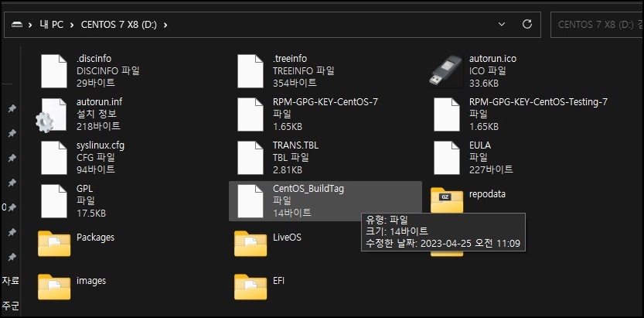Select the images folder icon
Viewport: 644px width, 318px height.
54,287
